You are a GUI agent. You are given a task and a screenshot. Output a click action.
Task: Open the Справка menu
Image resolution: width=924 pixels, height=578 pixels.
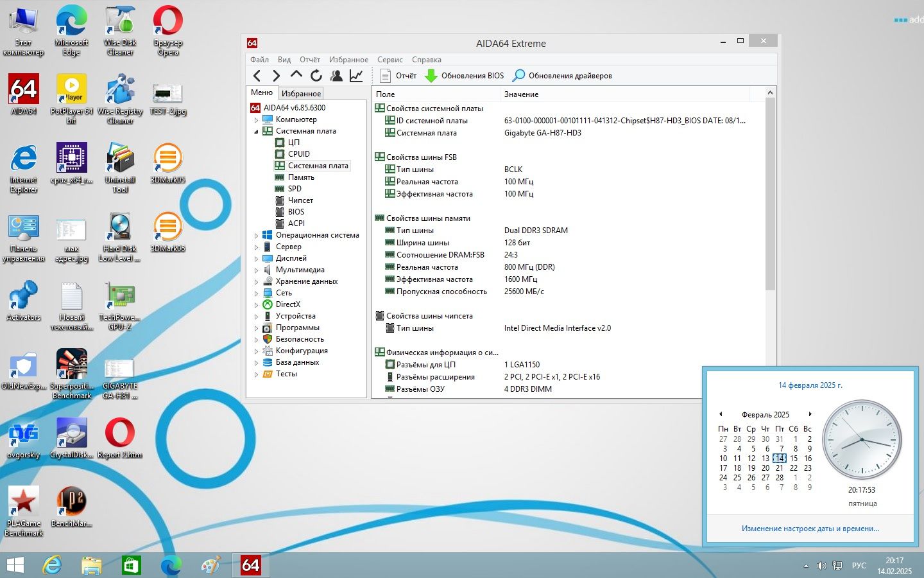(x=427, y=60)
